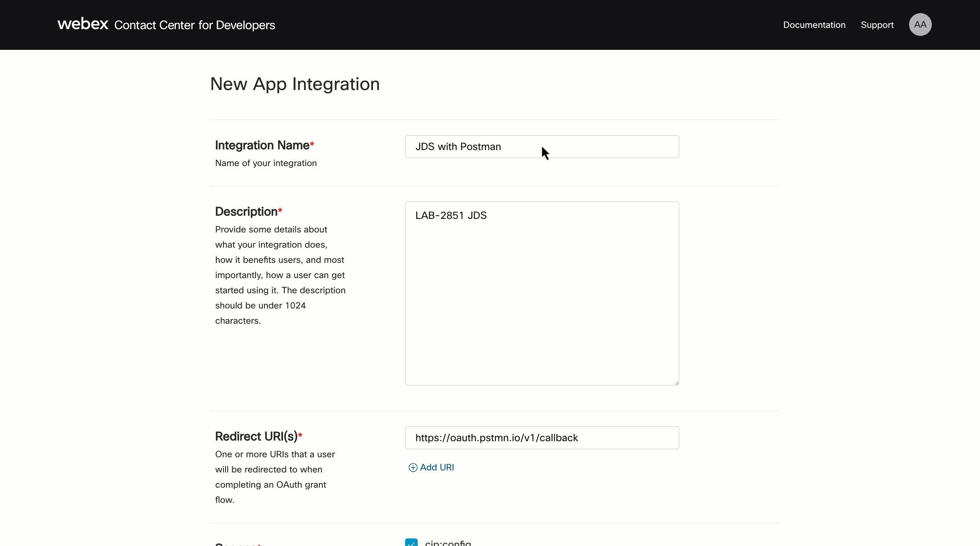Click the Add URI link

click(x=431, y=467)
